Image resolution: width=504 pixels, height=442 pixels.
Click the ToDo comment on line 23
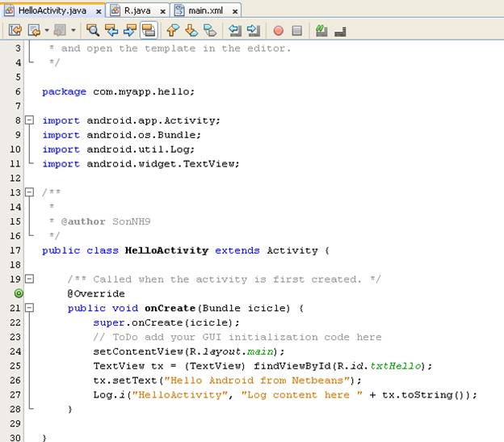click(x=237, y=337)
